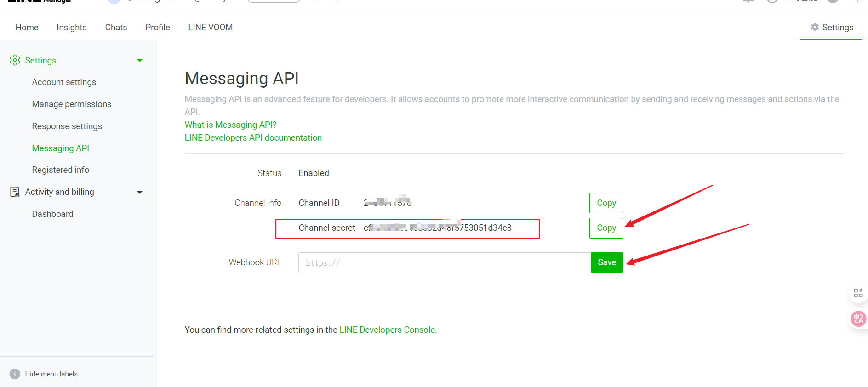Click the Channel ID value
Image resolution: width=868 pixels, height=387 pixels.
[388, 202]
